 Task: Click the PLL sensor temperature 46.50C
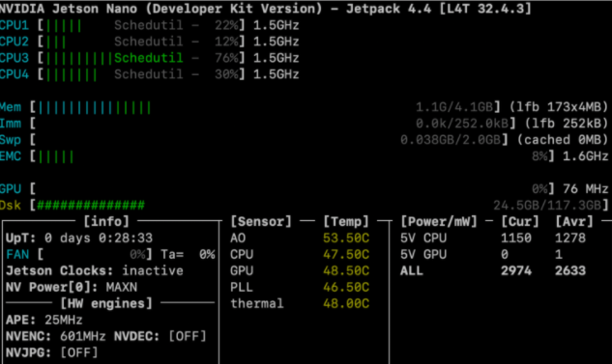point(346,287)
